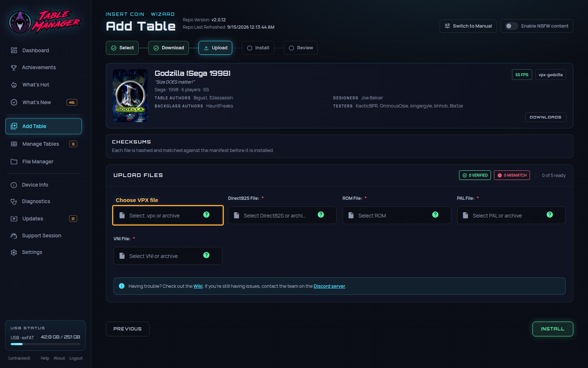
Task: Open Diagnostics stethoscope icon
Action: coord(14,202)
